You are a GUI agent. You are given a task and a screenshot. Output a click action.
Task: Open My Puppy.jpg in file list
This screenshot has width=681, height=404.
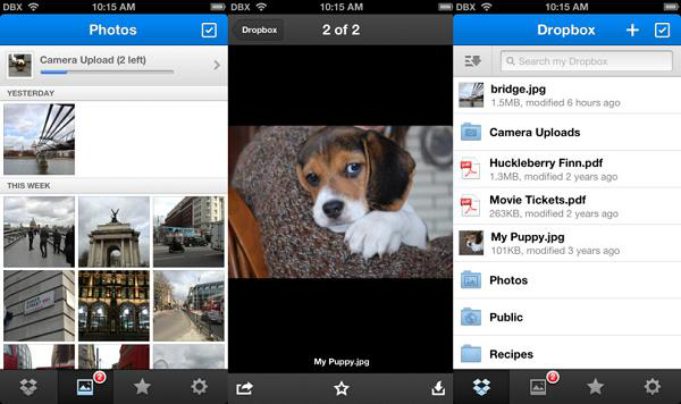567,243
